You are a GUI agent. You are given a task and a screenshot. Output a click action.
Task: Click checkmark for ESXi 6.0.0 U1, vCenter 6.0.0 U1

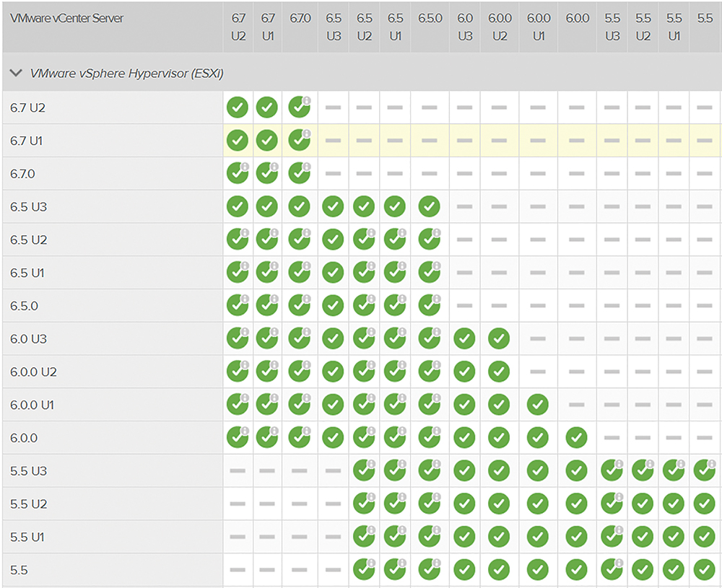coord(537,405)
